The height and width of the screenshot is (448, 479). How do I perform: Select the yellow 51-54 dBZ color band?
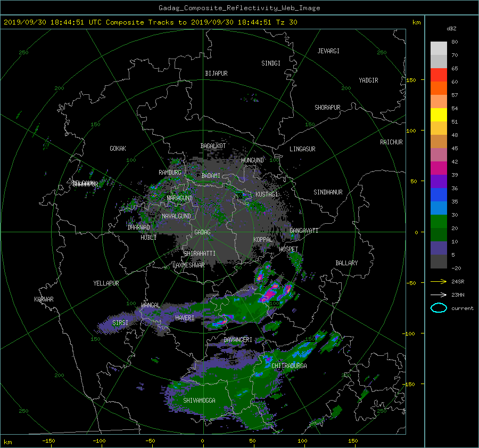[x=439, y=115]
